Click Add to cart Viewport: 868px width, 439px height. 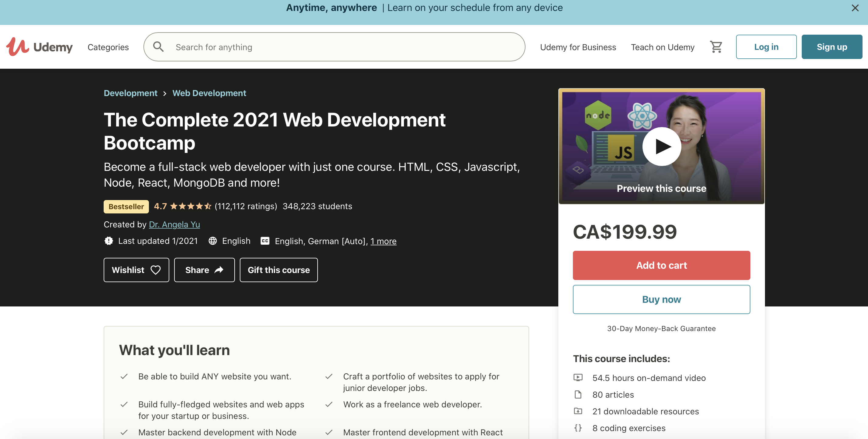pyautogui.click(x=661, y=265)
